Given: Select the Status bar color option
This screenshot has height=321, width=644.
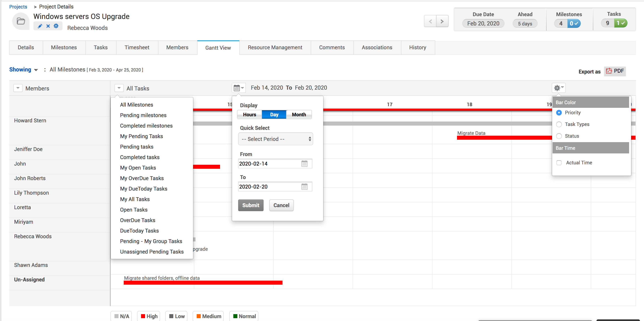Looking at the screenshot, I should [x=559, y=136].
